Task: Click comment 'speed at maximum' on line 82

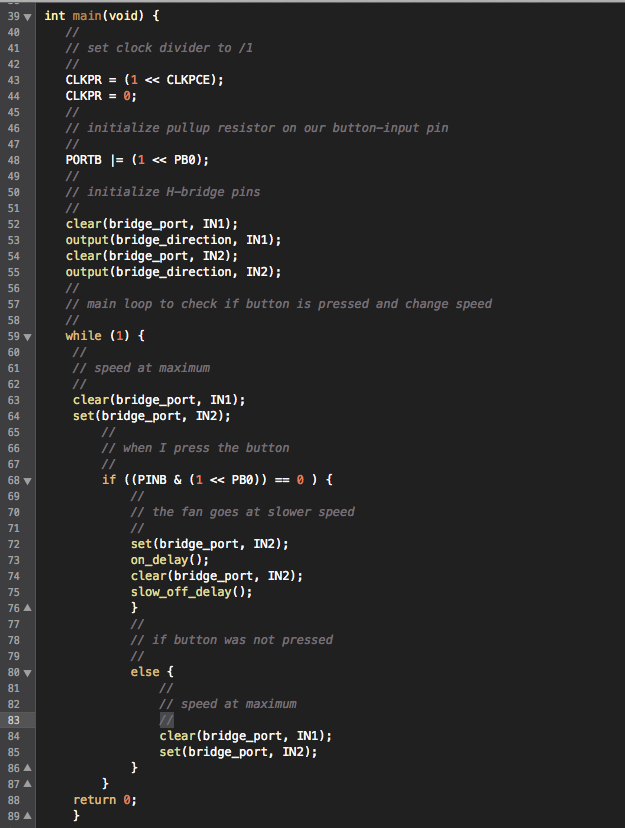Action: coord(239,704)
